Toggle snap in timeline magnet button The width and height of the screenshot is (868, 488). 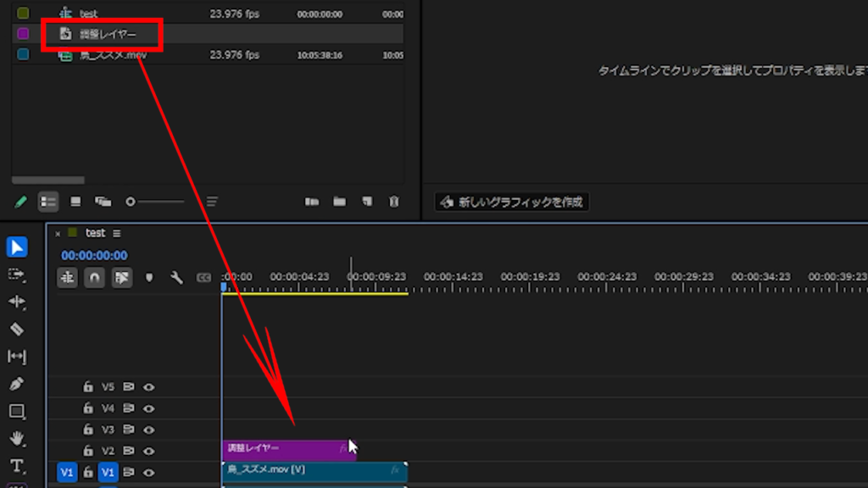coord(94,277)
